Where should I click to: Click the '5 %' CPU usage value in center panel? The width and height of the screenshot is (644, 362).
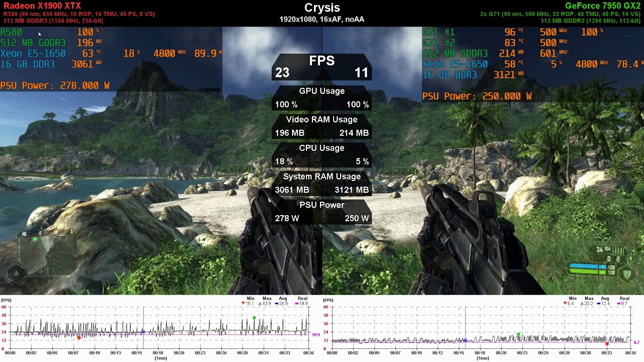[362, 161]
